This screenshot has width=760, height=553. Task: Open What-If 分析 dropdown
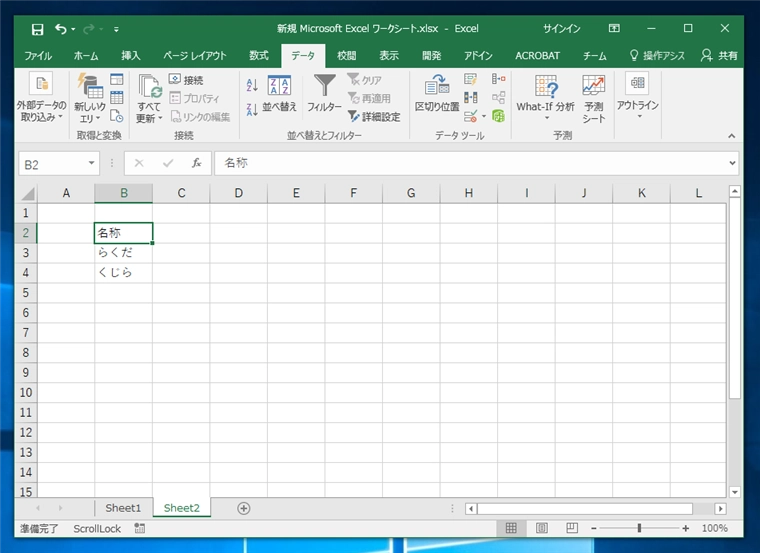pyautogui.click(x=546, y=97)
